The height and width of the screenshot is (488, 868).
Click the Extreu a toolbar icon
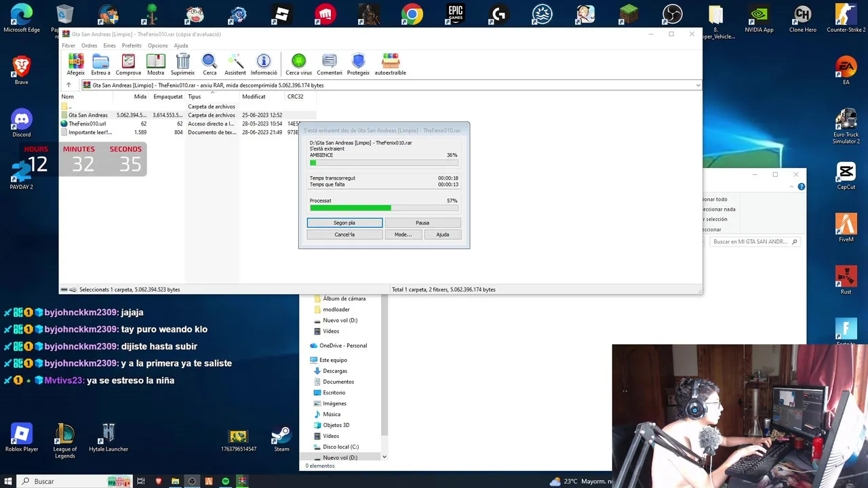click(100, 64)
